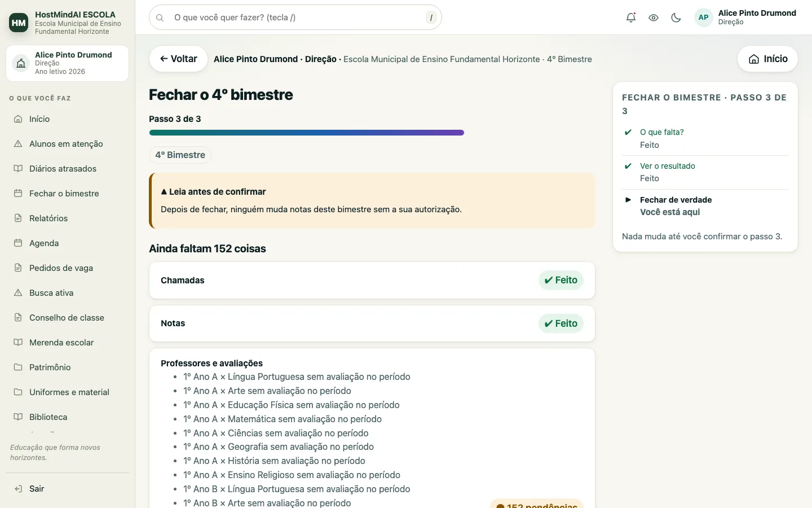Viewport: 812px width, 508px height.
Task: Open Diários atrasados in sidebar
Action: coord(68,169)
